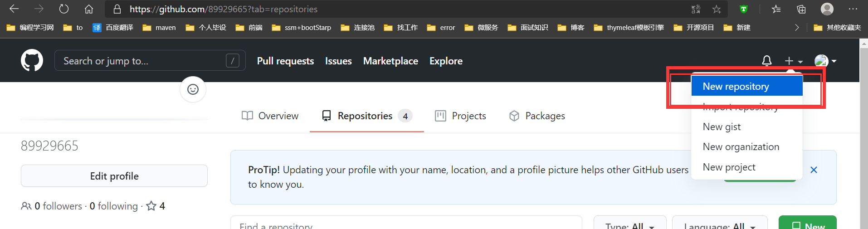Open the ssm+bootStarp bookmarks folder
This screenshot has height=229, width=868.
click(x=302, y=28)
